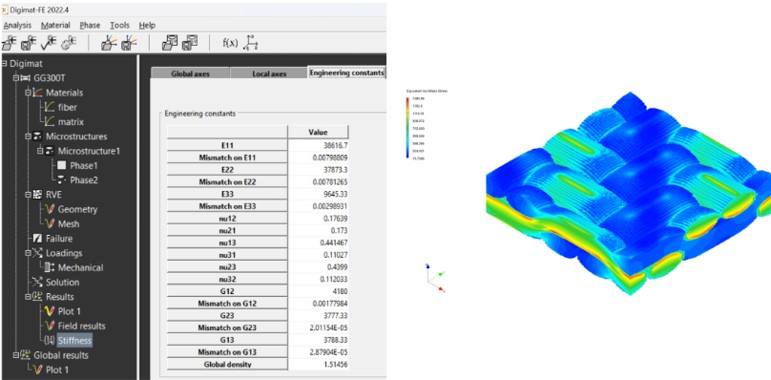Collapse the Results tree branch
The height and width of the screenshot is (380, 771).
(x=28, y=296)
